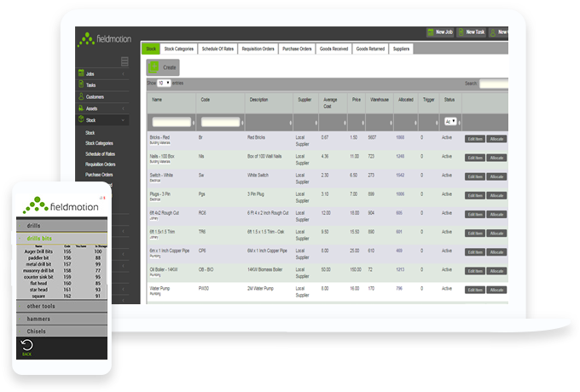The width and height of the screenshot is (580, 392).
Task: Click the Tasks clipboard icon in sidebar
Action: coord(81,84)
